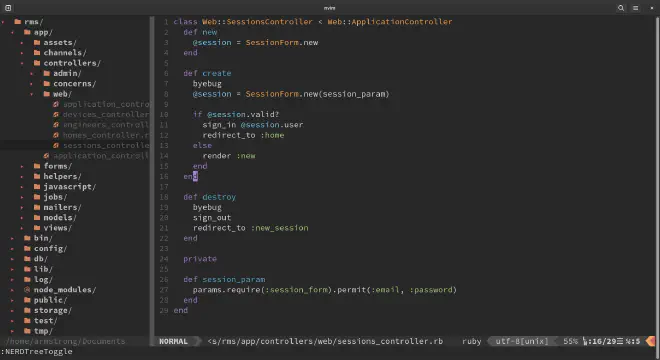
Task: Select the lib/ directory row
Action: tap(75, 269)
